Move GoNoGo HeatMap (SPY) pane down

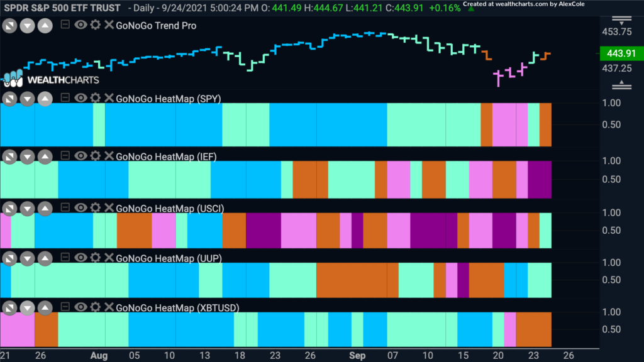pos(28,99)
